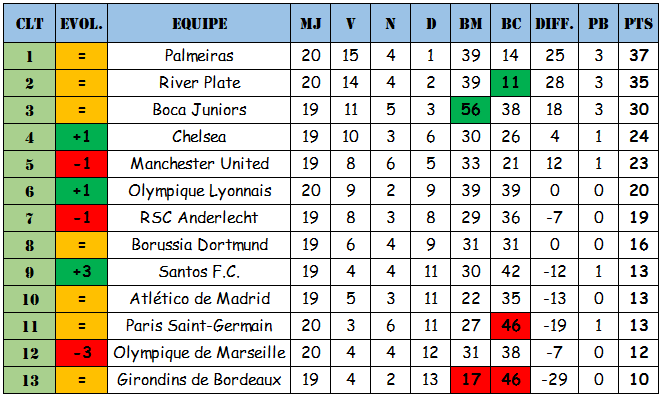
Task: Select the Atlético de Madrid team cell
Action: 199,299
